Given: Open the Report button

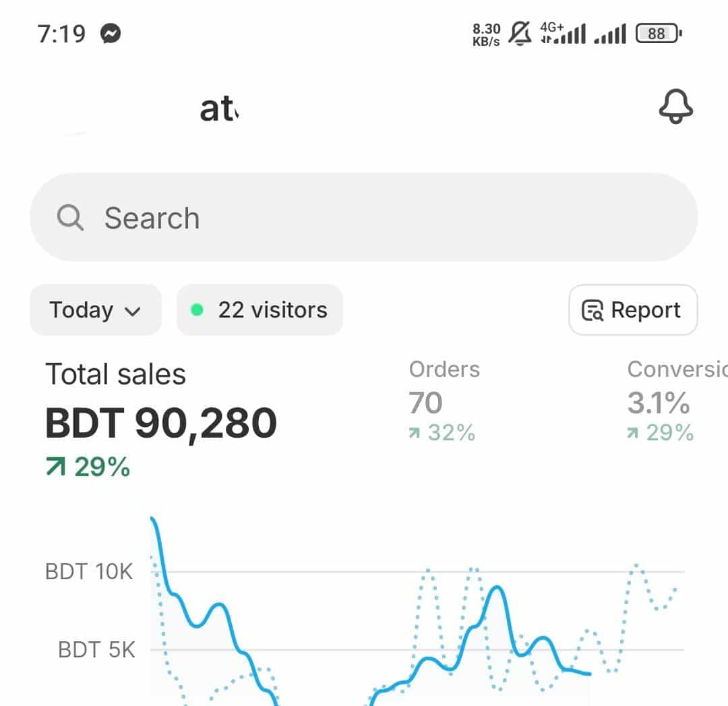Looking at the screenshot, I should pos(633,310).
